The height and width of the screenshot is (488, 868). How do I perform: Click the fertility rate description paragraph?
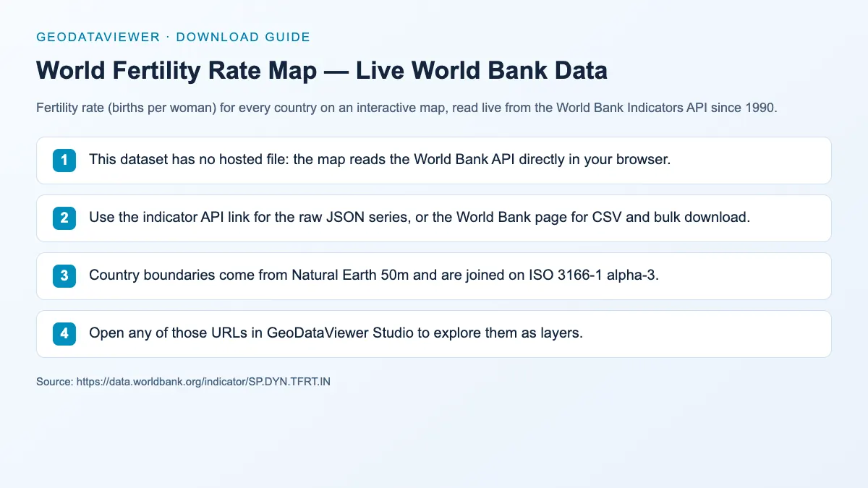pos(407,108)
